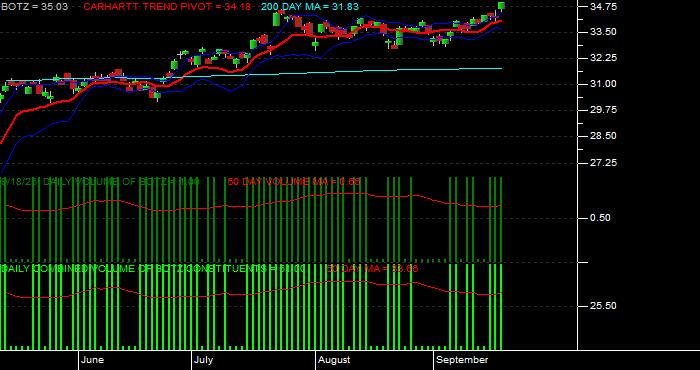The image size is (700, 370).
Task: Click the 'DAILY COMBINED VOLUME OF BOTZ CONSTITUENTS' label
Action: click(x=133, y=269)
